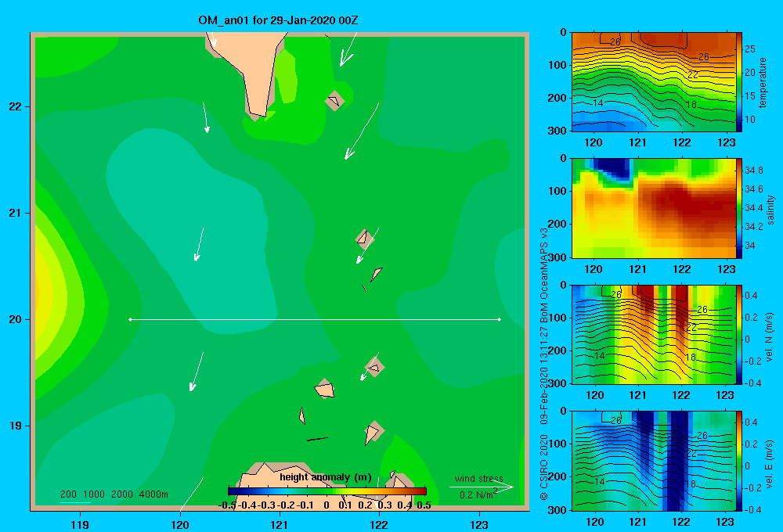This screenshot has height=532, width=783.
Task: Click depth label 100 on temperature panel
Action: tap(556, 65)
